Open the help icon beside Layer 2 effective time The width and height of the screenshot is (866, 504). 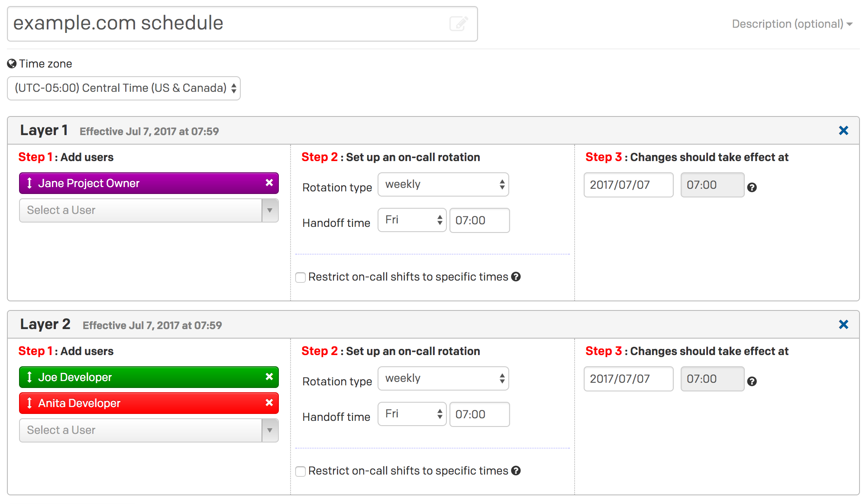coord(753,381)
